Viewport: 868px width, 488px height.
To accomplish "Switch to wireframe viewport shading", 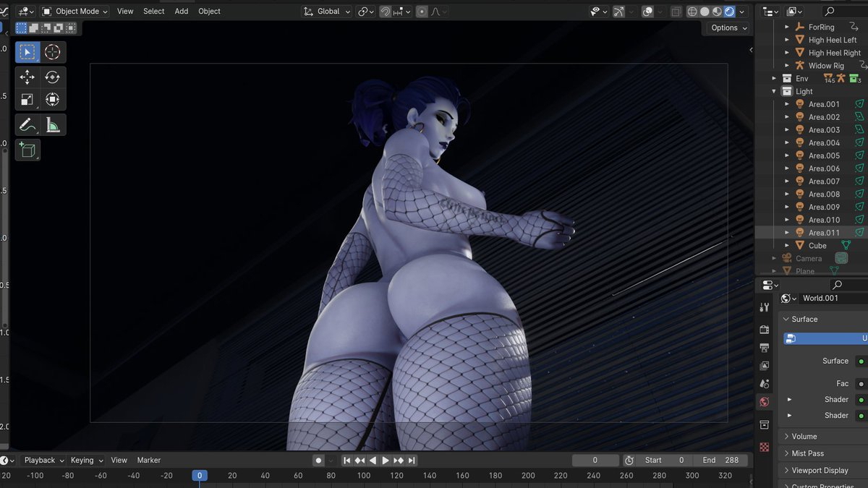I will 692,12.
